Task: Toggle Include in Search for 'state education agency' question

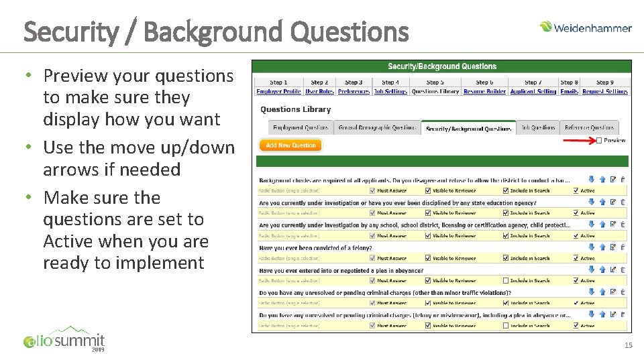Action: (506, 213)
